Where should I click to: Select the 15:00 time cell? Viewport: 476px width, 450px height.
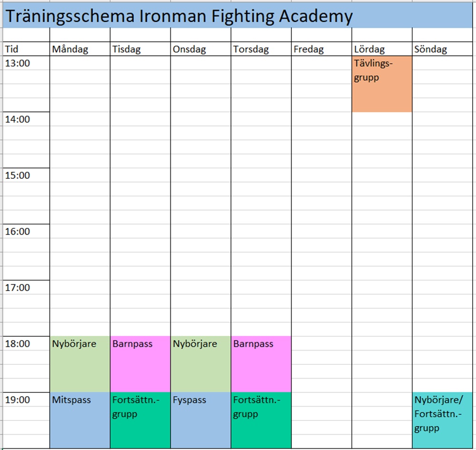pos(26,176)
